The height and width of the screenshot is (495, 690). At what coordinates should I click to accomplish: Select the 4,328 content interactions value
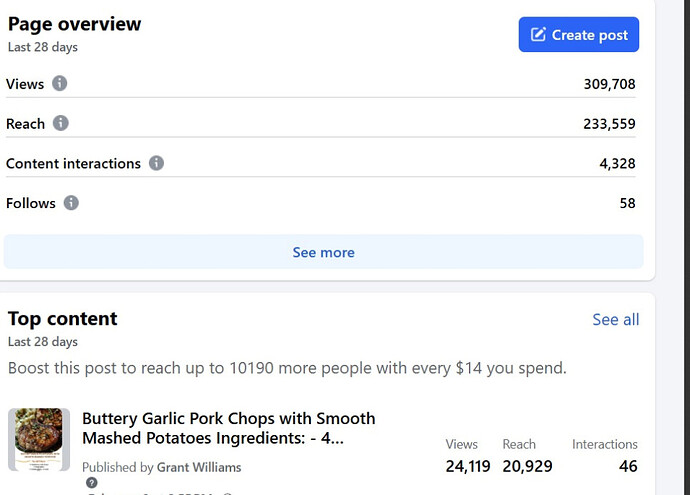click(x=617, y=164)
